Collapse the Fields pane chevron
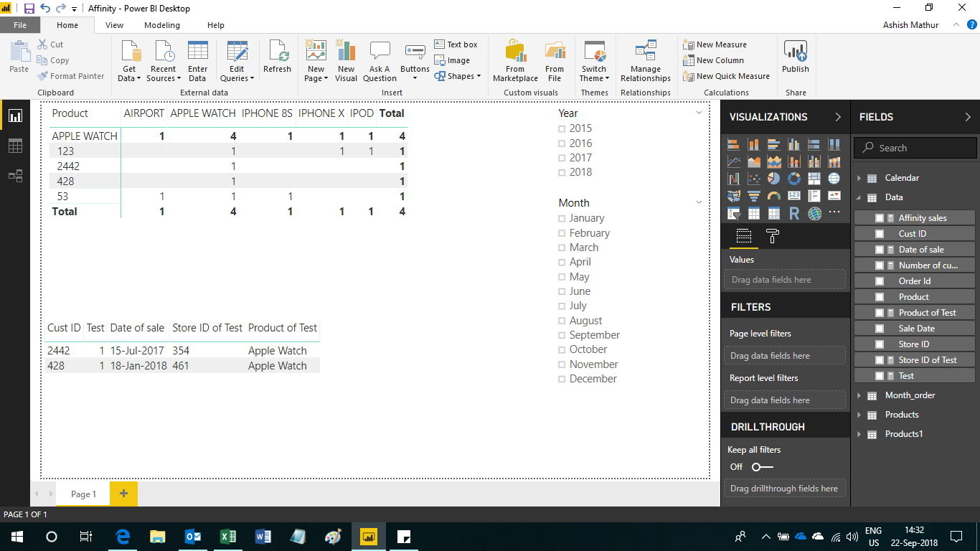This screenshot has width=980, height=551. coord(968,117)
